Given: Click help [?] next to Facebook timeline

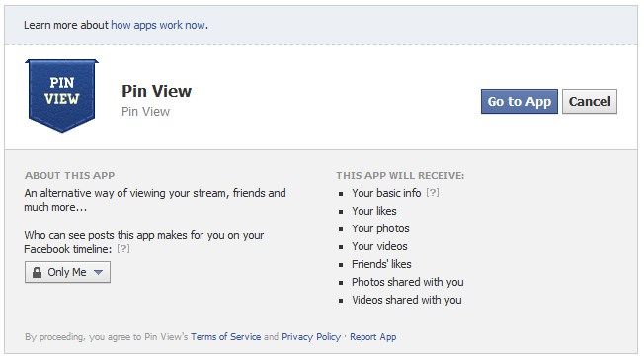Looking at the screenshot, I should (x=123, y=249).
